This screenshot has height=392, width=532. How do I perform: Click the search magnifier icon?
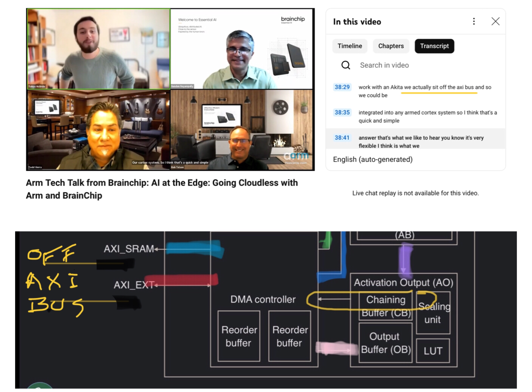346,65
